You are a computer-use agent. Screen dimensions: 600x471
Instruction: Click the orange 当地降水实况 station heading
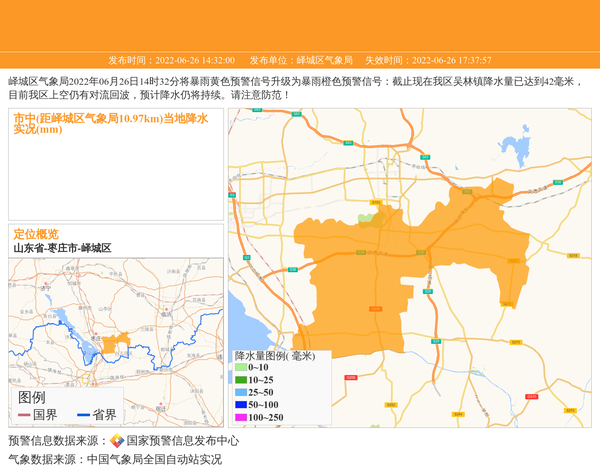point(110,123)
